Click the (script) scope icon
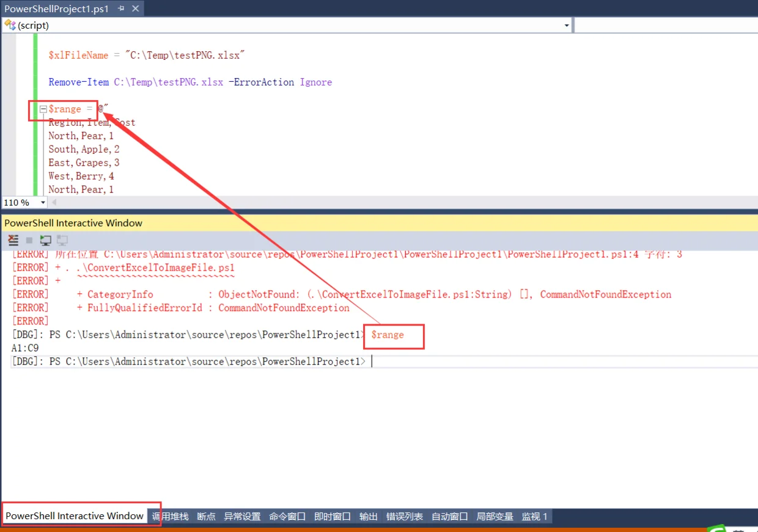The height and width of the screenshot is (532, 758). pyautogui.click(x=10, y=25)
